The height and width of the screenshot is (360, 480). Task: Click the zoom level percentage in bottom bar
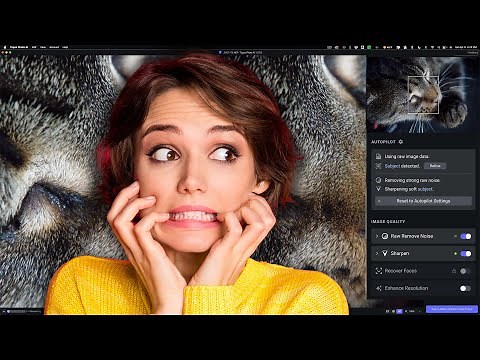point(412,311)
